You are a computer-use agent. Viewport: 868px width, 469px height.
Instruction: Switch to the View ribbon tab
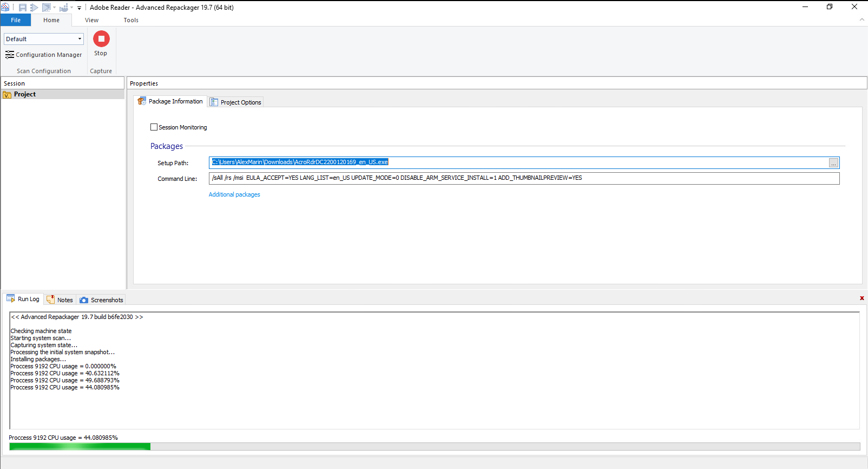92,20
